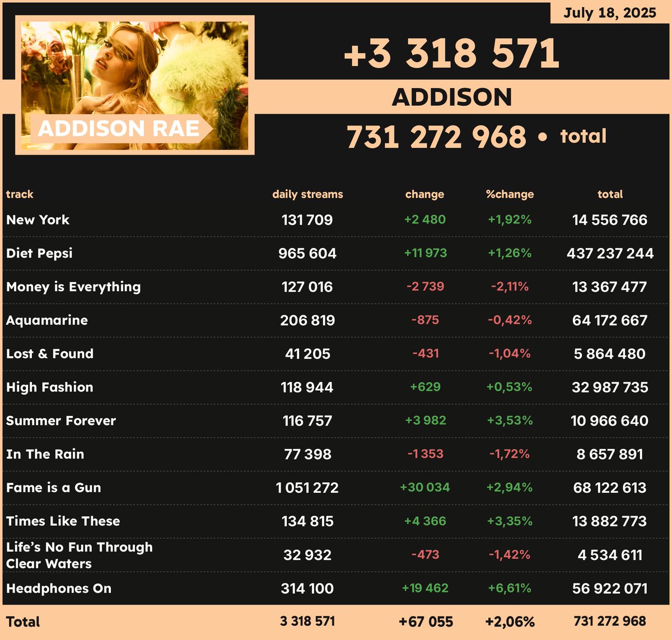
Task: Click the New York change '+2 480'
Action: coord(425,219)
